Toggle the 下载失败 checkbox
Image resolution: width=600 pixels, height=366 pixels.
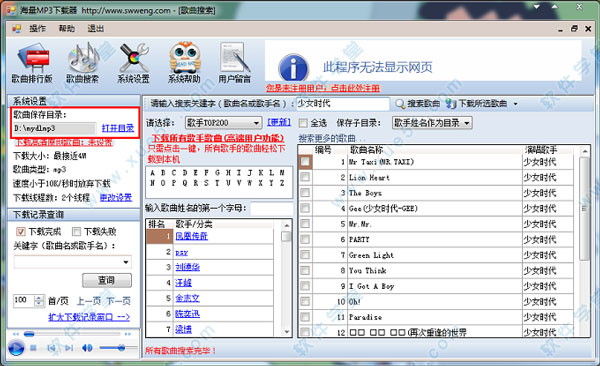tap(77, 232)
